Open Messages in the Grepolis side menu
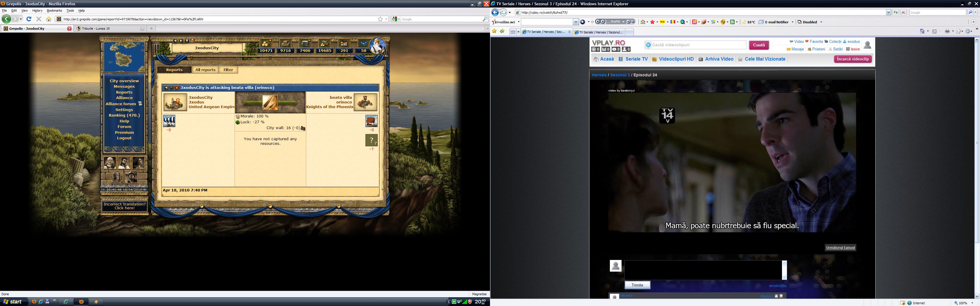 pos(125,87)
